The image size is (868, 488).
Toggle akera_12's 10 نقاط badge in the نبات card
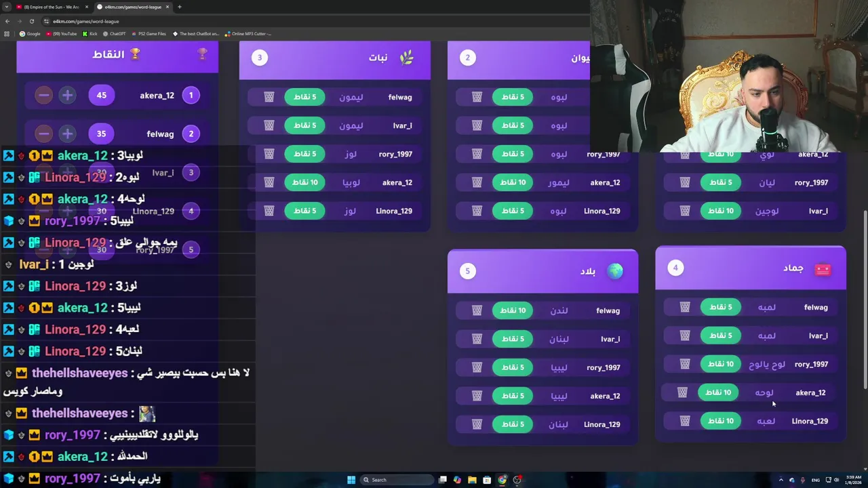304,182
